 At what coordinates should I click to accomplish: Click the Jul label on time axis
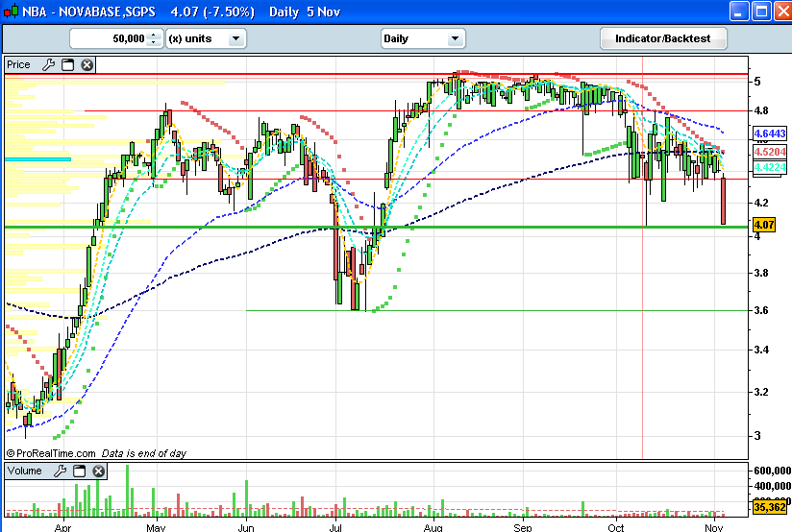(x=334, y=528)
